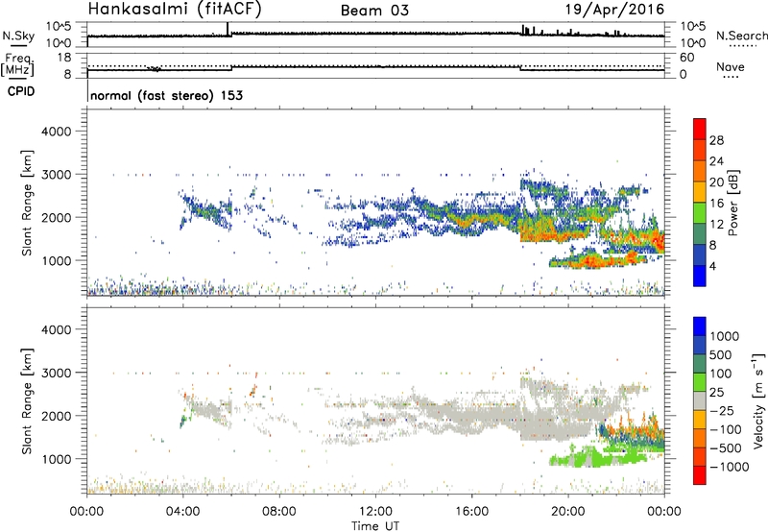The height and width of the screenshot is (532, 768).
Task: Click '1000' on the velocity panel range axis
Action: [57, 458]
